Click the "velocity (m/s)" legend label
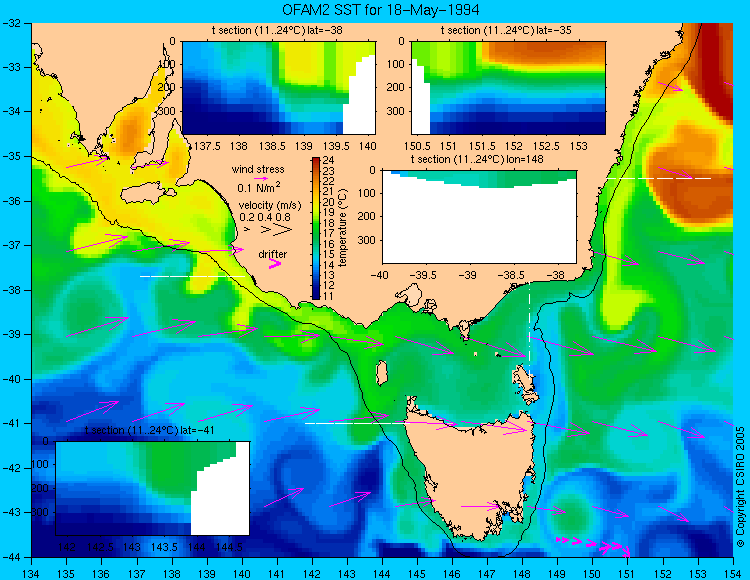750x580 pixels. pos(270,206)
